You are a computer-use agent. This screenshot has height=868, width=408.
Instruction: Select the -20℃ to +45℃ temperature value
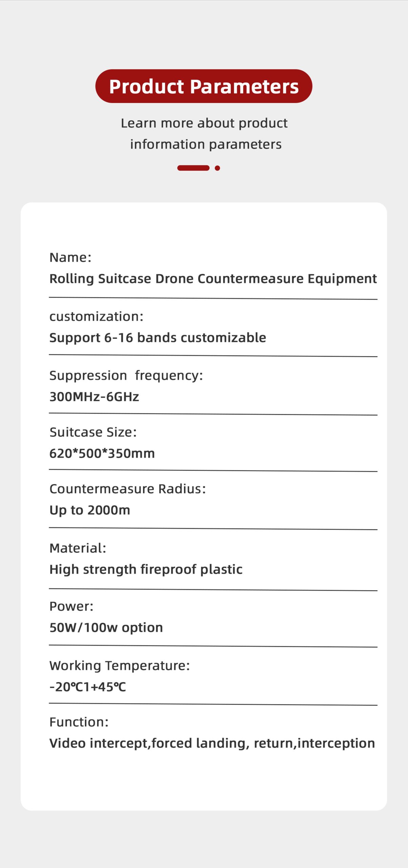click(x=88, y=687)
